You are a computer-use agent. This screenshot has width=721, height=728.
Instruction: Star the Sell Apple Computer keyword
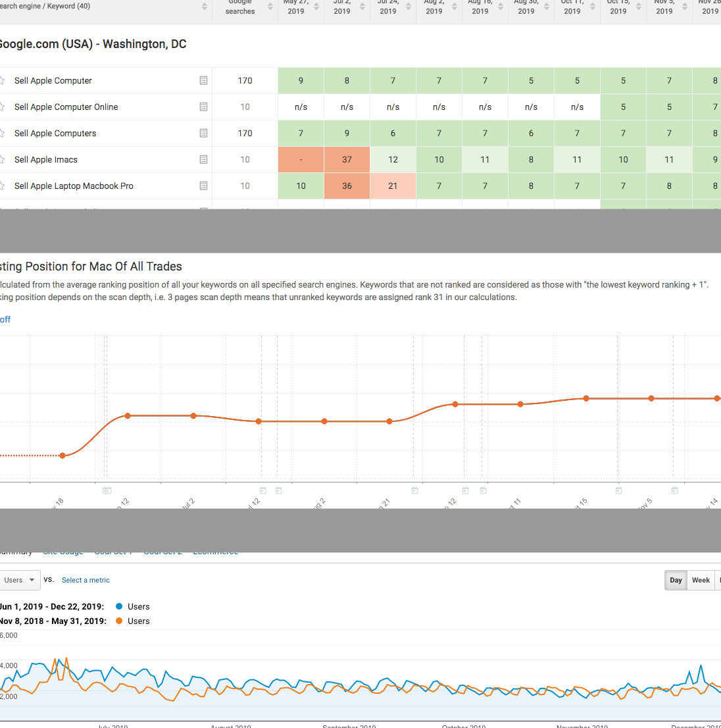pos(2,80)
